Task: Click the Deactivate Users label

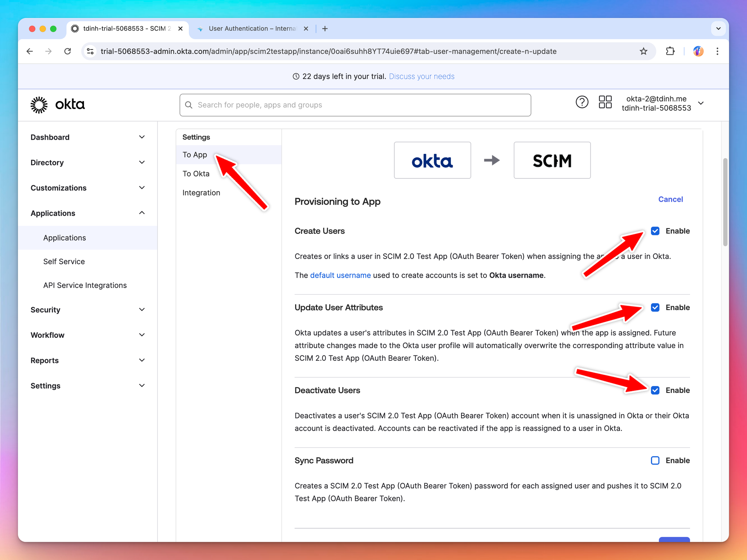Action: coord(327,390)
